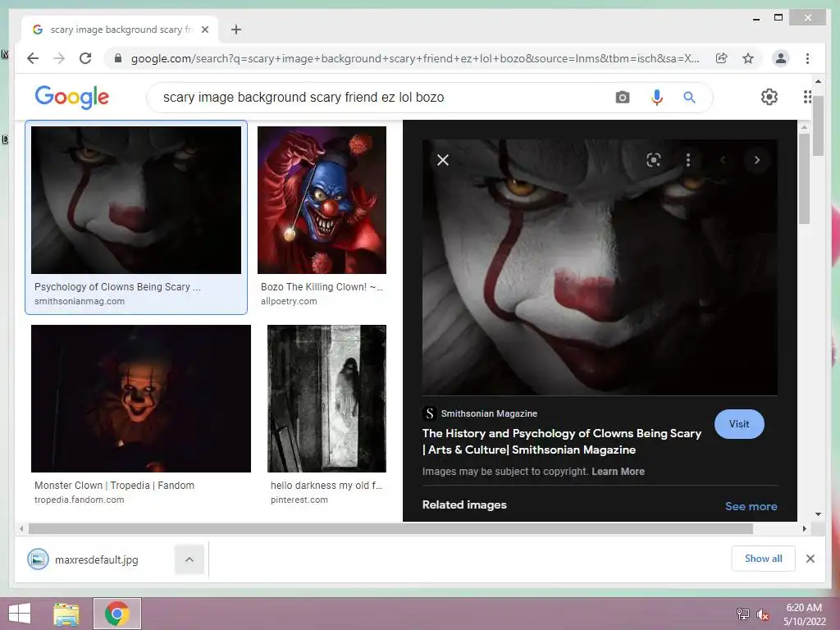Open hello darkness my old friend thumbnail

(x=326, y=398)
